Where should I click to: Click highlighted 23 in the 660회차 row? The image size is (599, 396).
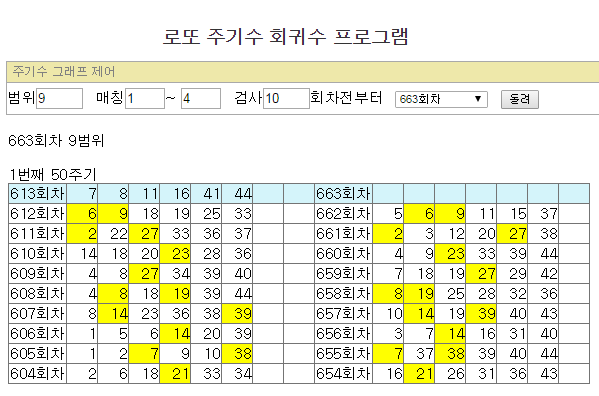tap(450, 254)
